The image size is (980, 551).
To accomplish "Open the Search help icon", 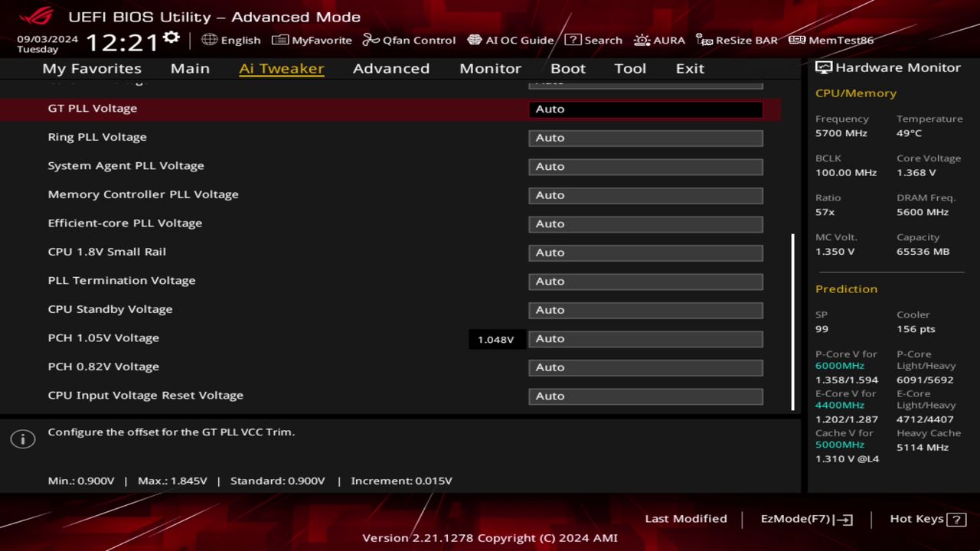I will [x=573, y=40].
